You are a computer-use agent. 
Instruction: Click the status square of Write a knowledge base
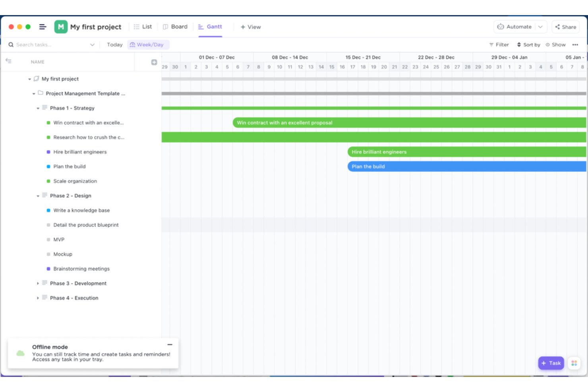(x=48, y=210)
